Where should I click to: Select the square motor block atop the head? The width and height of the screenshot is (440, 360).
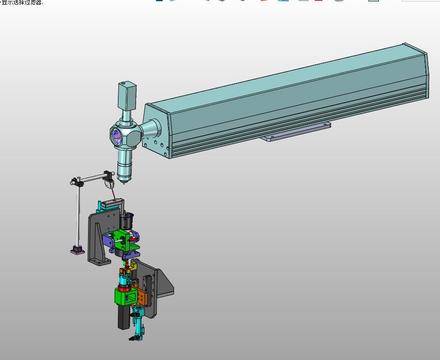[127, 95]
